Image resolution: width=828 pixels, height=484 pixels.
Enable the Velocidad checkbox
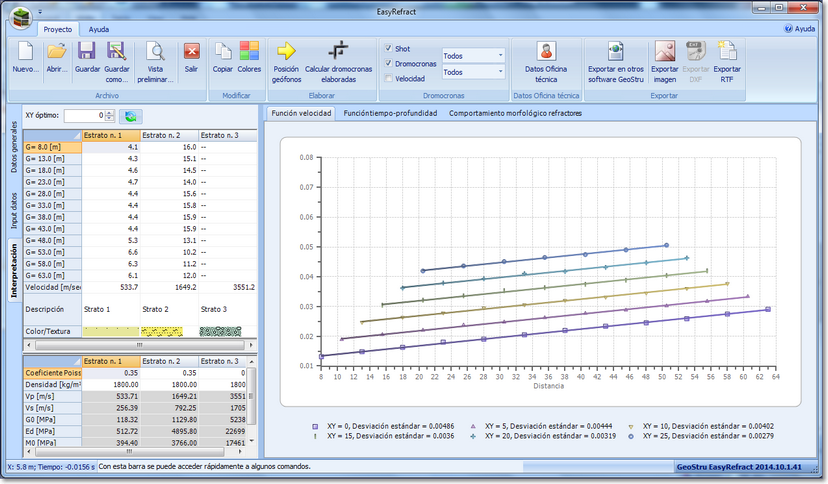[x=389, y=78]
